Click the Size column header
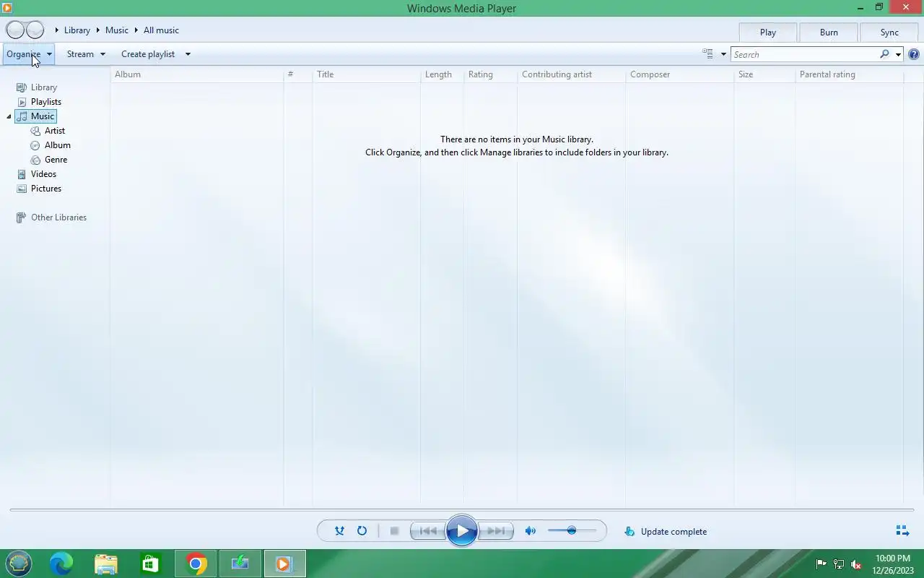 (x=764, y=74)
